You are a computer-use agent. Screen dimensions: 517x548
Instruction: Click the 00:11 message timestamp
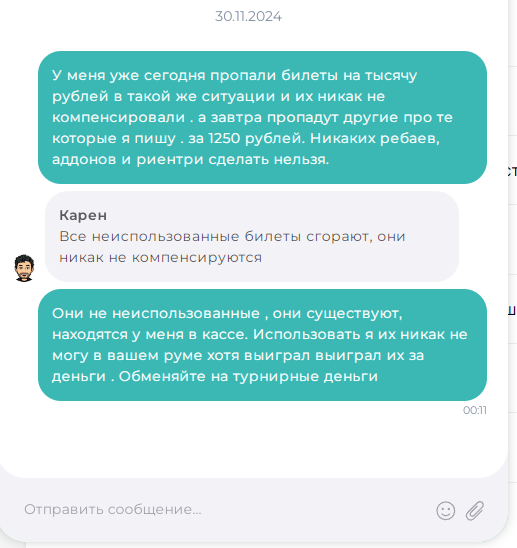(x=475, y=410)
